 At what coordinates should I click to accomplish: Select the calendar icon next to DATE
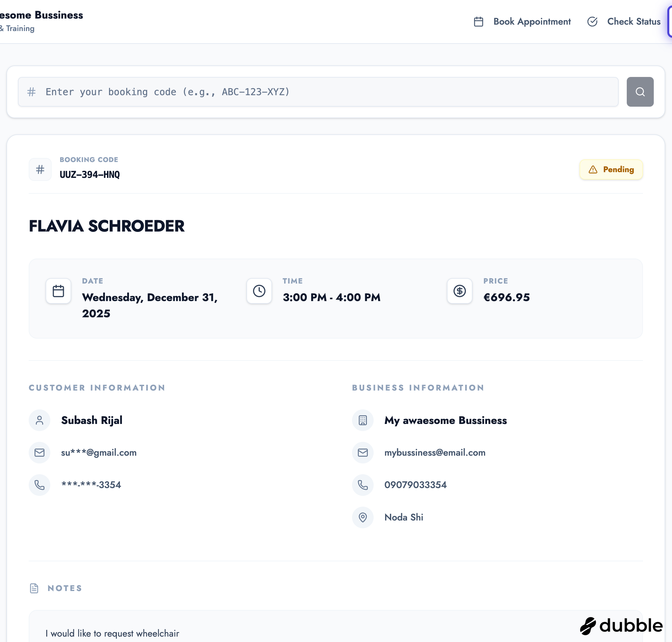pos(58,291)
